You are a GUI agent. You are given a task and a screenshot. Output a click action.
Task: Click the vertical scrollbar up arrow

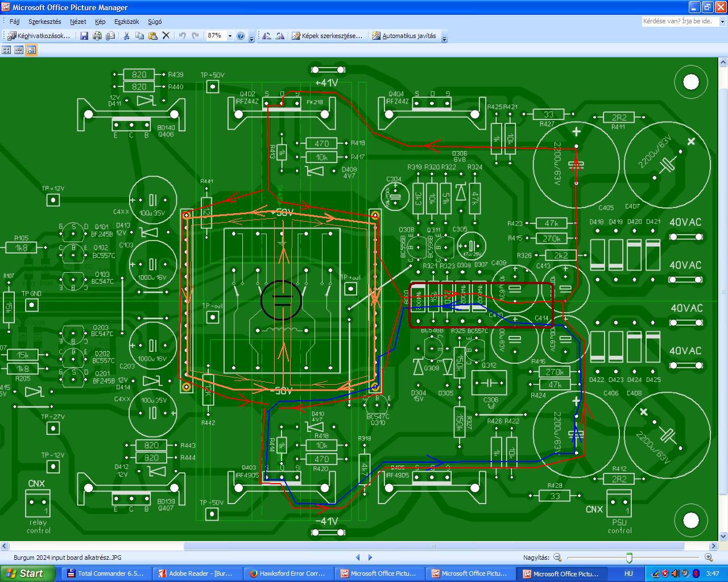[723, 61]
